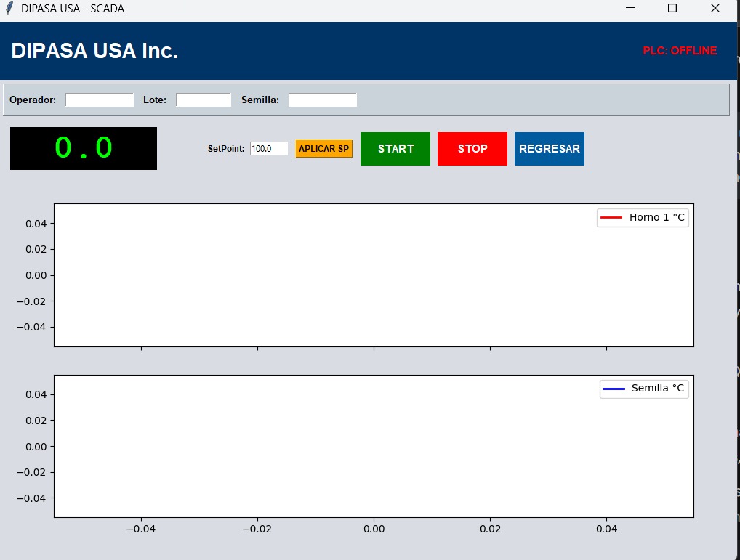Screen dimensions: 740x560
Task: Click the Operador: label
Action: [x=33, y=100]
